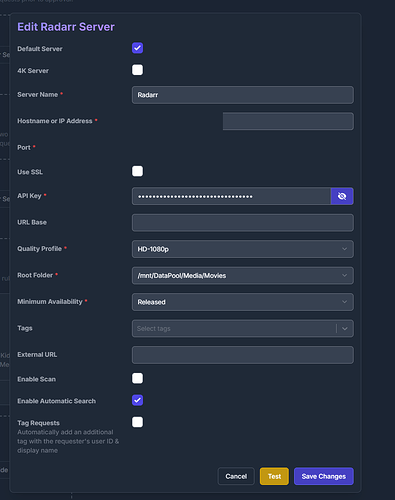The image size is (395, 500).
Task: Focus the Hostname or IP Address field
Action: tap(288, 121)
